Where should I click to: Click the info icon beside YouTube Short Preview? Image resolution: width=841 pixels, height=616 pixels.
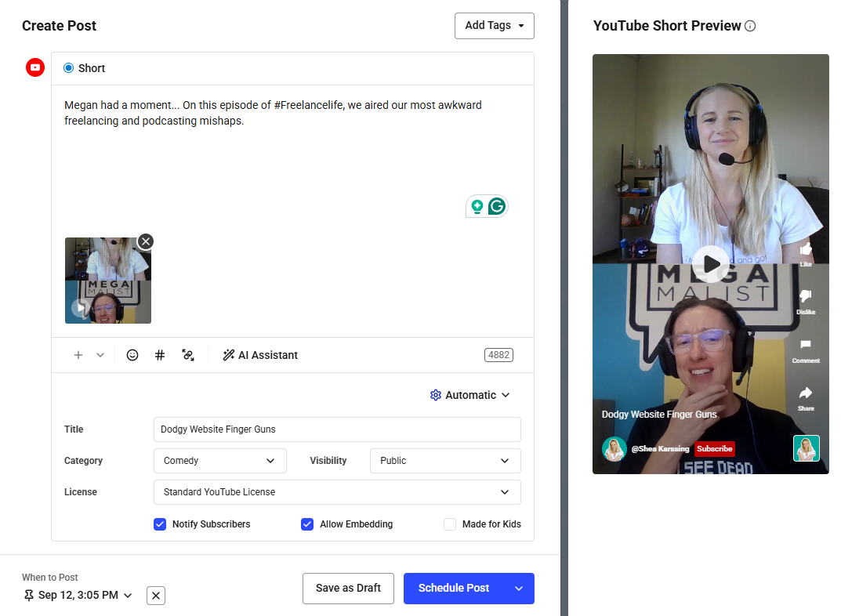pos(750,25)
